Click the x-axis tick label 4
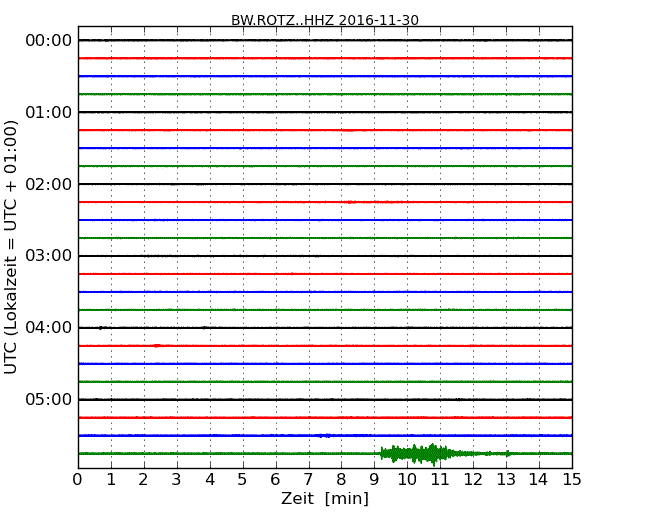The width and height of the screenshot is (650, 520). pyautogui.click(x=210, y=480)
